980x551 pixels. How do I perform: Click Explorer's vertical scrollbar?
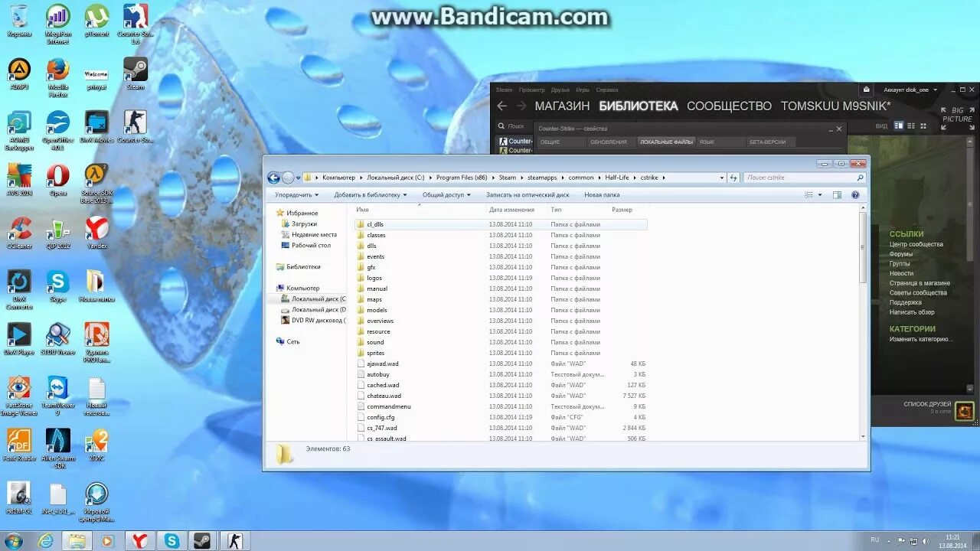pos(864,247)
